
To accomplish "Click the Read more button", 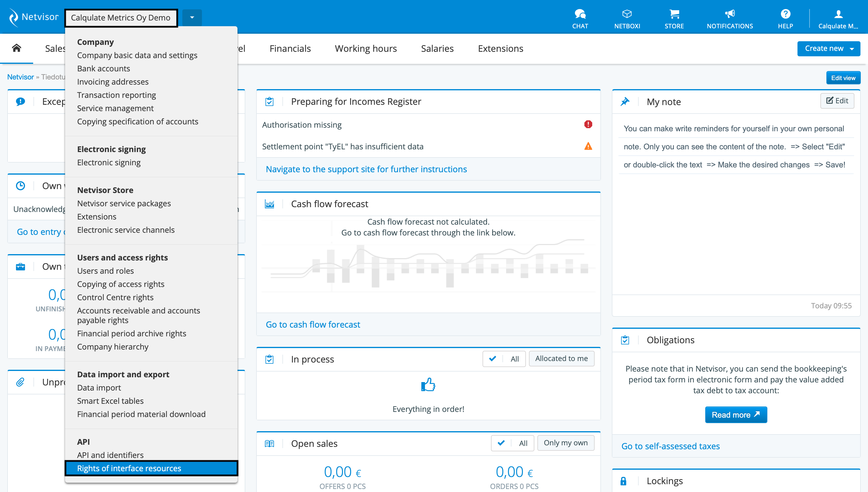I will point(736,415).
